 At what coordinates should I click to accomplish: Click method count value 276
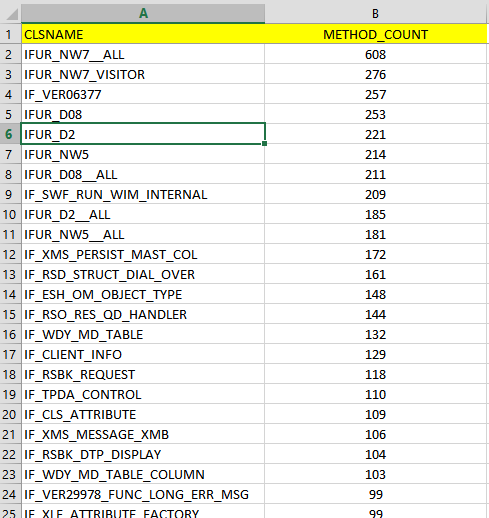pyautogui.click(x=376, y=74)
